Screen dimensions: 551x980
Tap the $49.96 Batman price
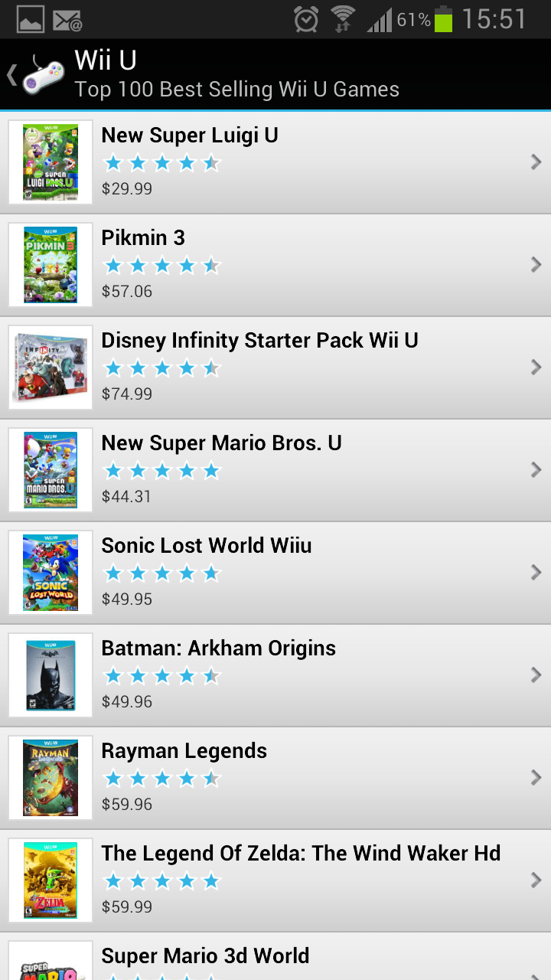point(127,701)
